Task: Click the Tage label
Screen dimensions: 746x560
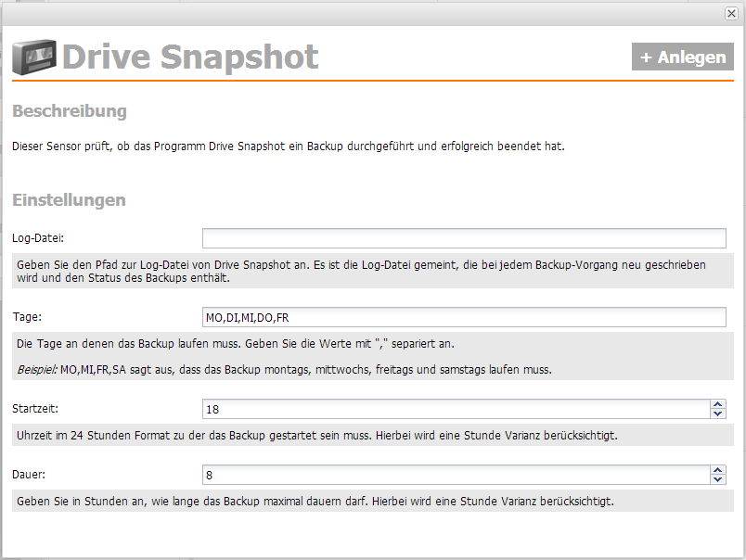Action: click(28, 317)
